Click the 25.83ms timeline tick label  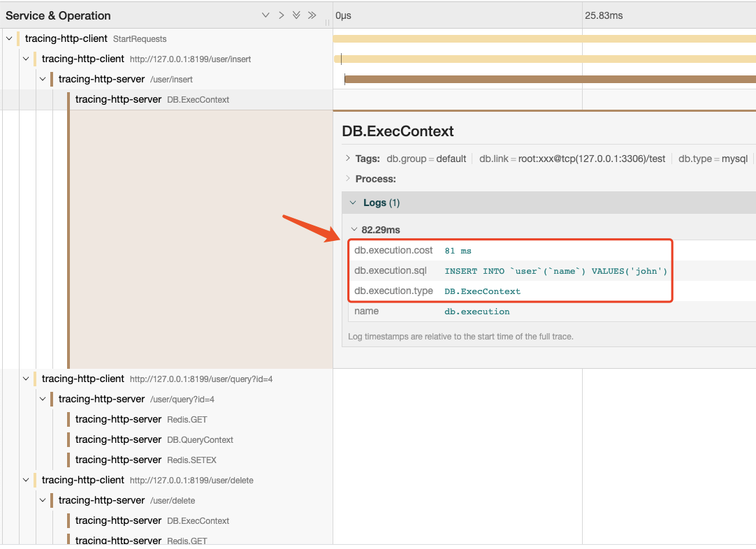pyautogui.click(x=604, y=15)
